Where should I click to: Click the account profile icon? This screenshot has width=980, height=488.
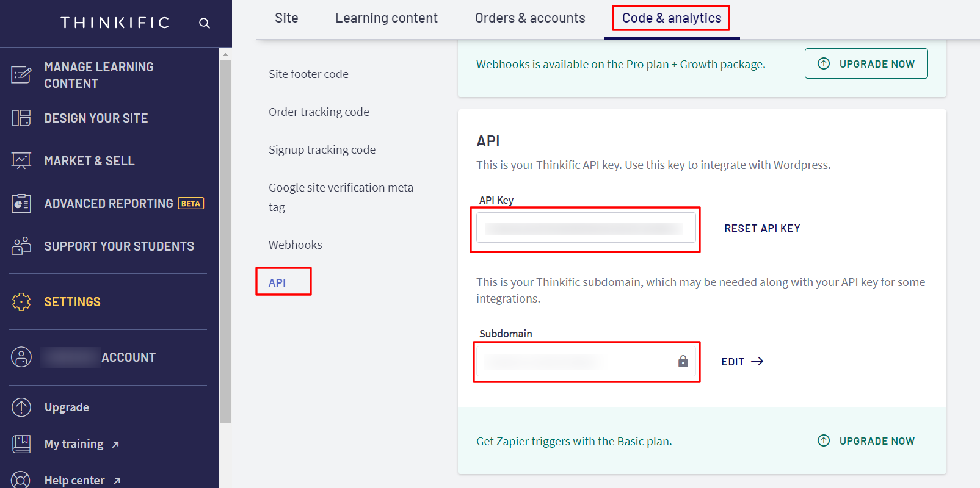[21, 357]
